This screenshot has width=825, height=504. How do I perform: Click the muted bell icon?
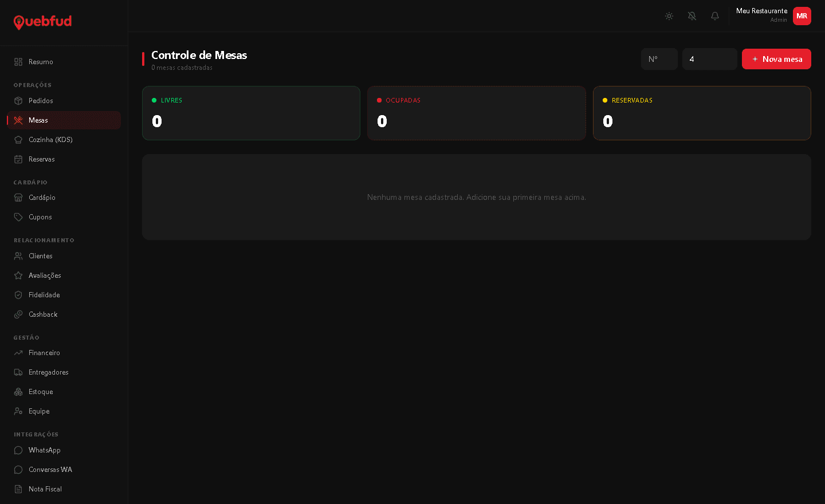pyautogui.click(x=692, y=16)
